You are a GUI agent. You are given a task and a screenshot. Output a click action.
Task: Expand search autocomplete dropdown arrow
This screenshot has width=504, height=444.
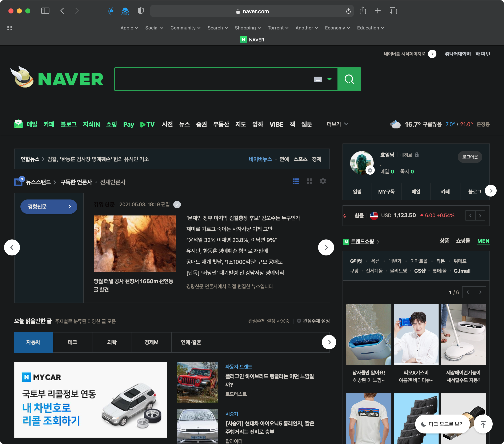[329, 79]
